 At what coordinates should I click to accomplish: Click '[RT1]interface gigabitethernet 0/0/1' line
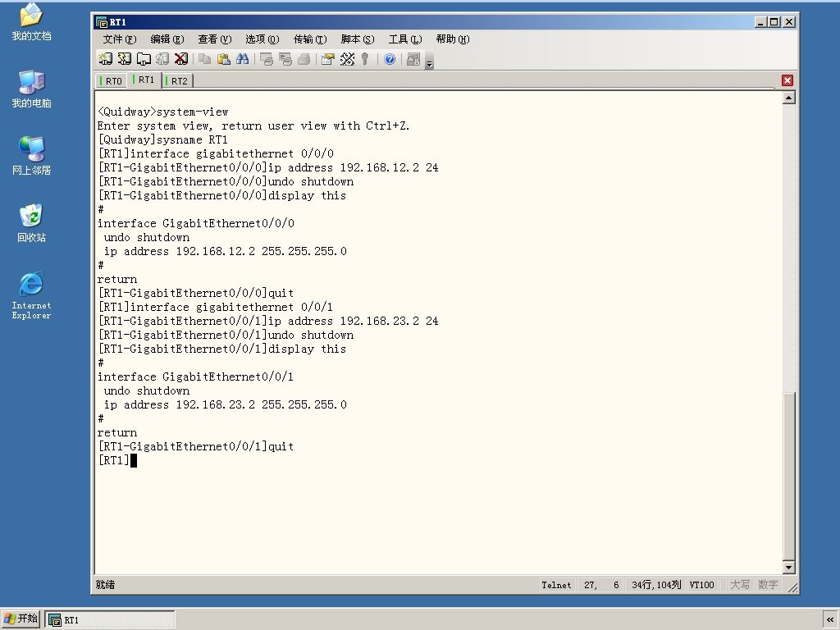click(216, 307)
